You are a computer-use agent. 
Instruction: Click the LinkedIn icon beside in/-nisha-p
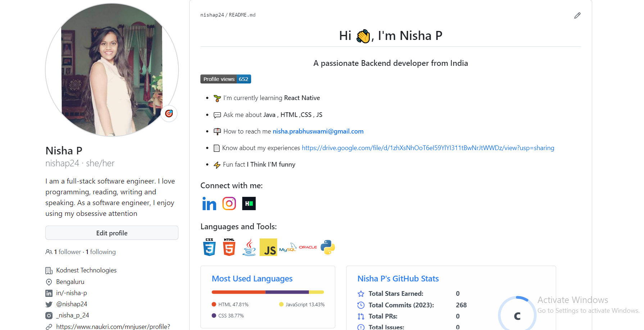pyautogui.click(x=49, y=293)
